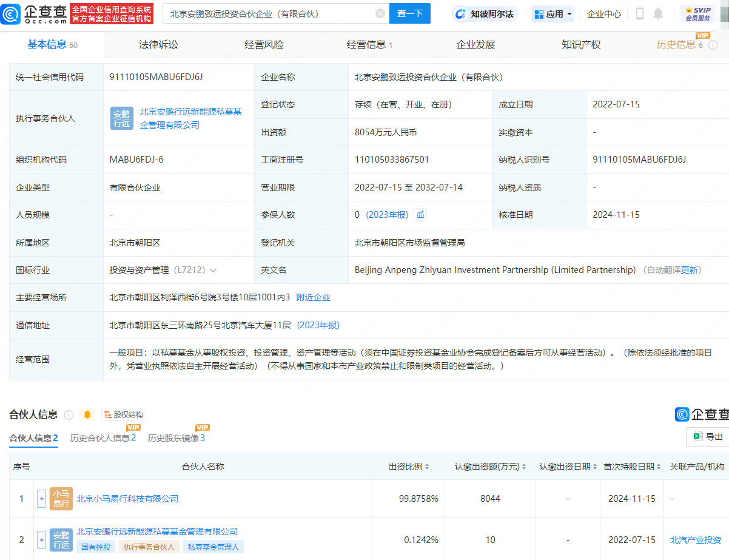
Task: Click the SVIP member services badge
Action: coord(697,13)
